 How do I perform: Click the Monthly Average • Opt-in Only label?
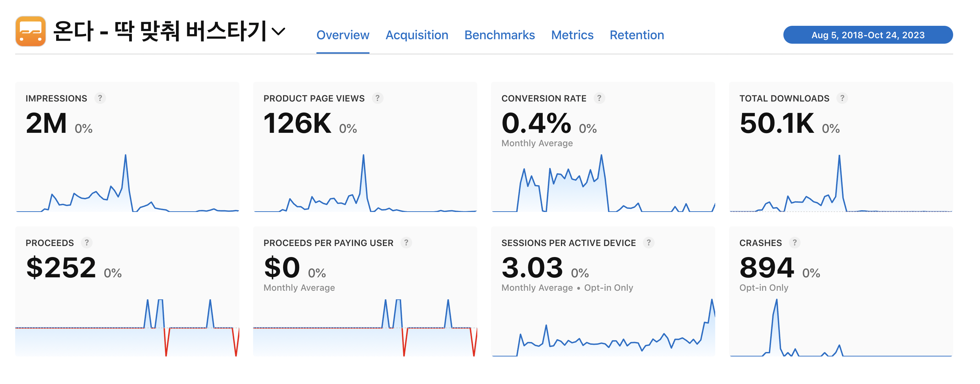tap(567, 288)
